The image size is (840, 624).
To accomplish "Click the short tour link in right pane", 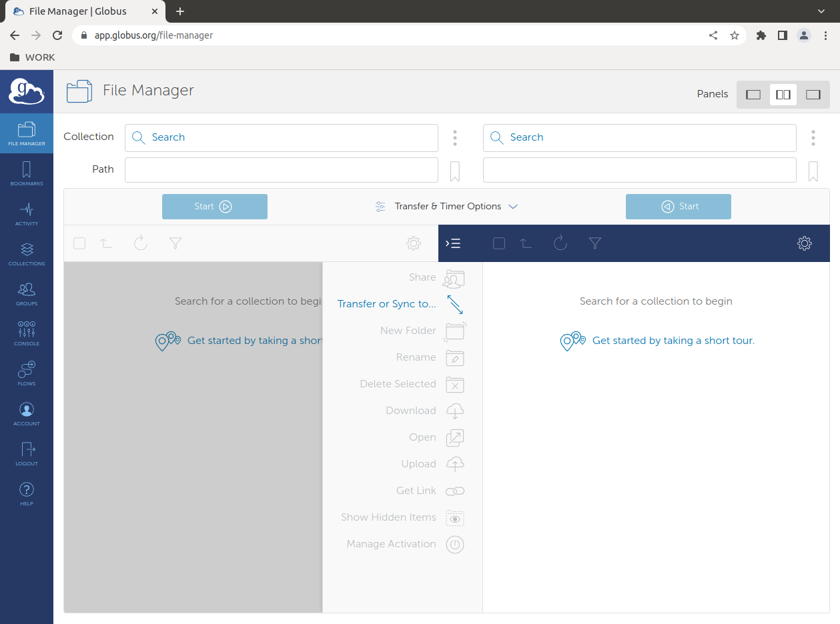I will pos(673,341).
